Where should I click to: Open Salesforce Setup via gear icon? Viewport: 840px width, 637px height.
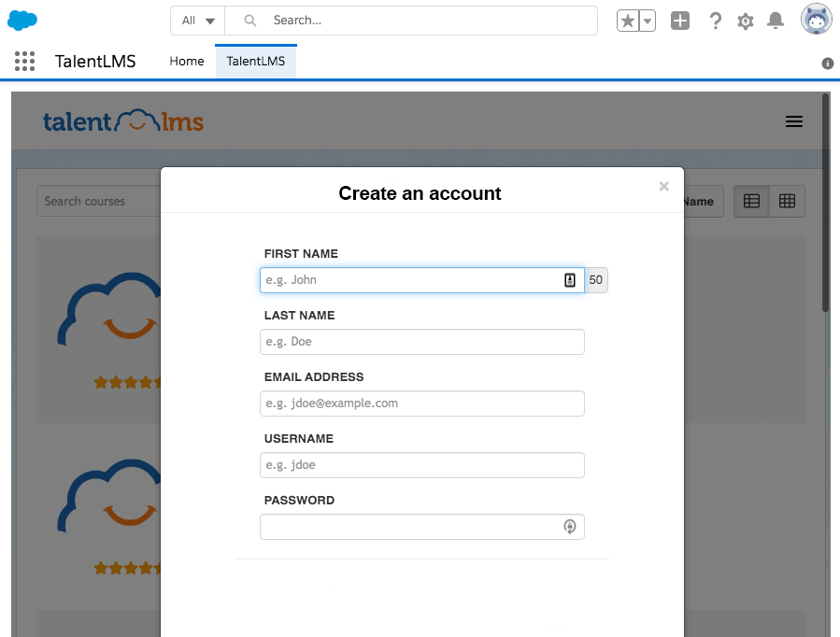coord(745,20)
